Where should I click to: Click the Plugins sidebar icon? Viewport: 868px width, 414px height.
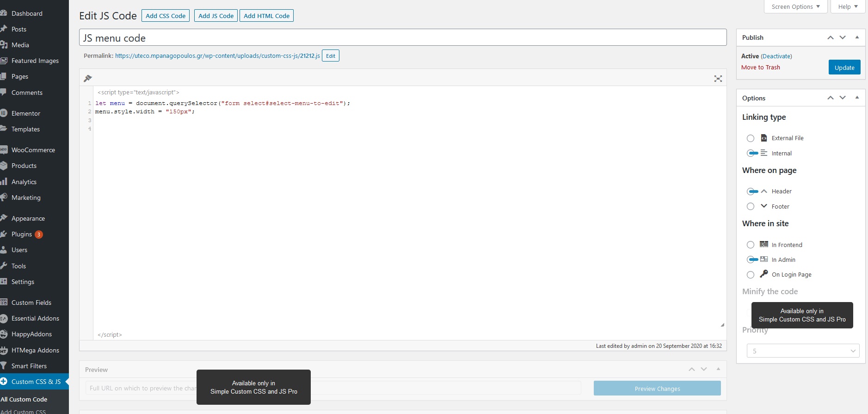[4, 234]
